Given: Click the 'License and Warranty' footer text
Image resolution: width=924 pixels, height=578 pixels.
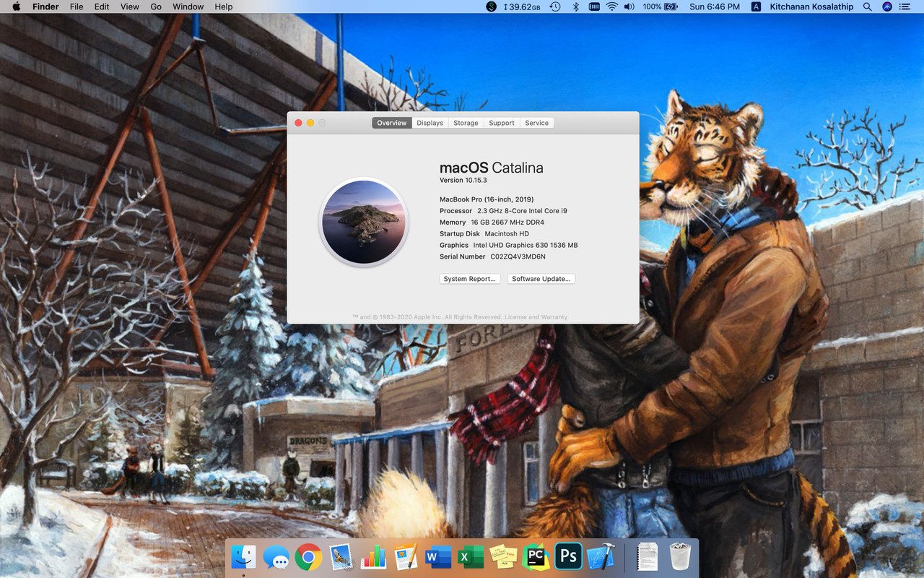Looking at the screenshot, I should point(536,317).
